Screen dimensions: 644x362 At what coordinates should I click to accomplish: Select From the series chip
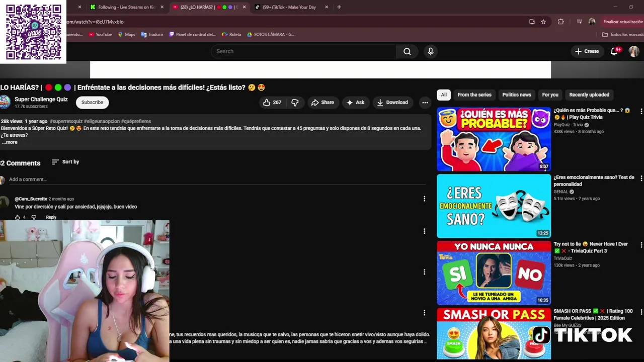click(474, 95)
